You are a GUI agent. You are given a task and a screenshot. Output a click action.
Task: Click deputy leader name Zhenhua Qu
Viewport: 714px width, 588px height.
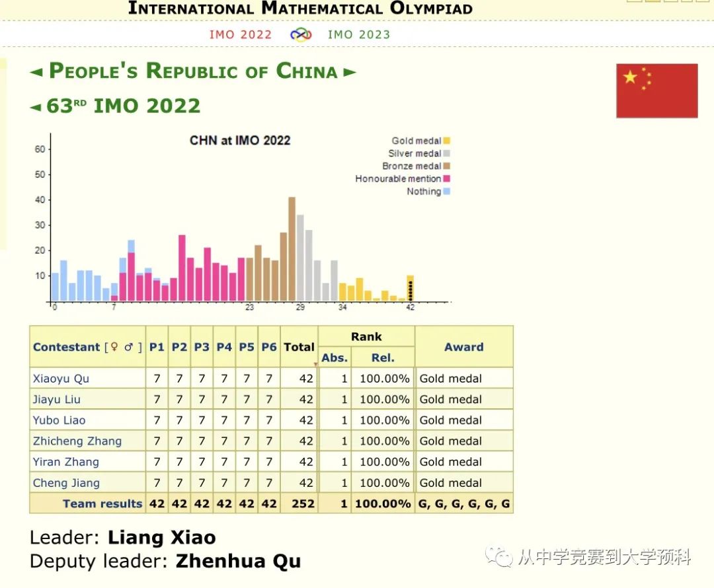[x=238, y=561]
